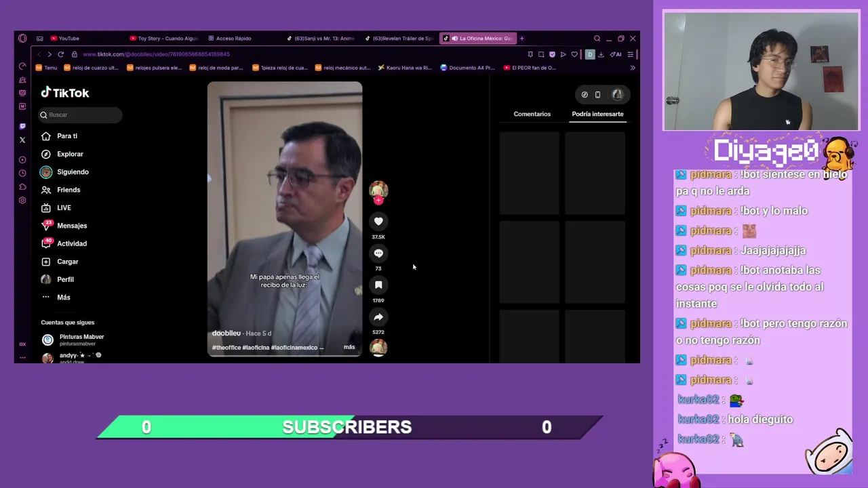This screenshot has width=868, height=488.
Task: Go to Para ti feed
Action: 60,136
